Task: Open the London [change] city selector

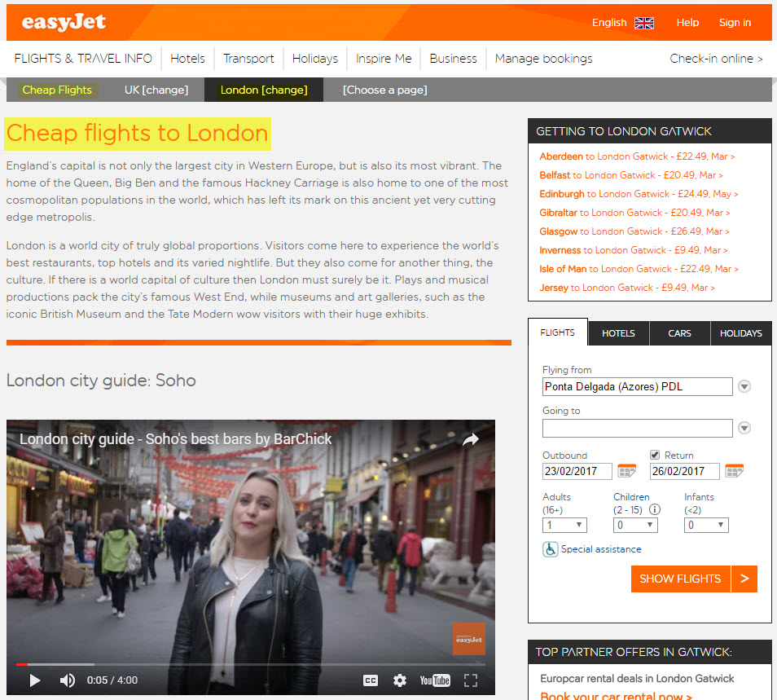Action: (x=264, y=90)
